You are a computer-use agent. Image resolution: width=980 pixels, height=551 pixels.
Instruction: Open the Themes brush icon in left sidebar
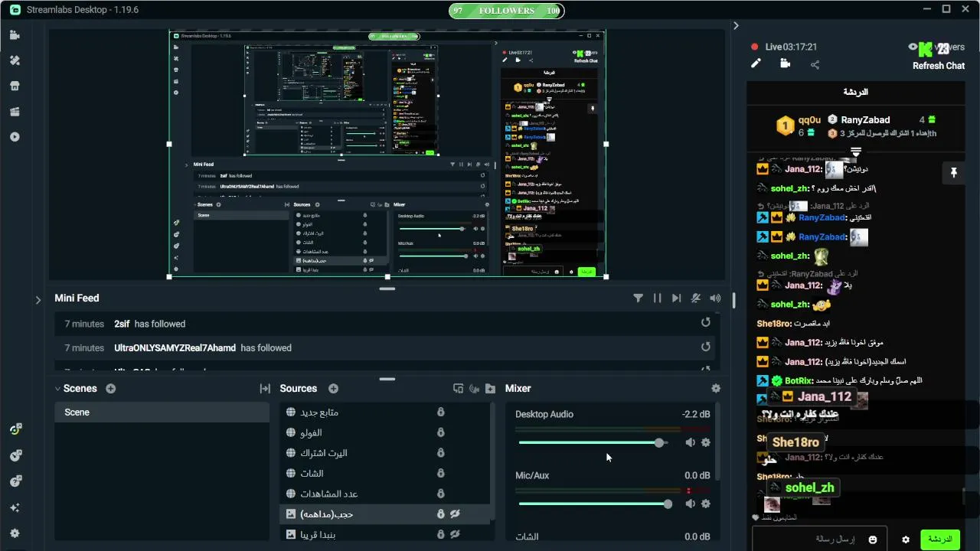(15, 60)
